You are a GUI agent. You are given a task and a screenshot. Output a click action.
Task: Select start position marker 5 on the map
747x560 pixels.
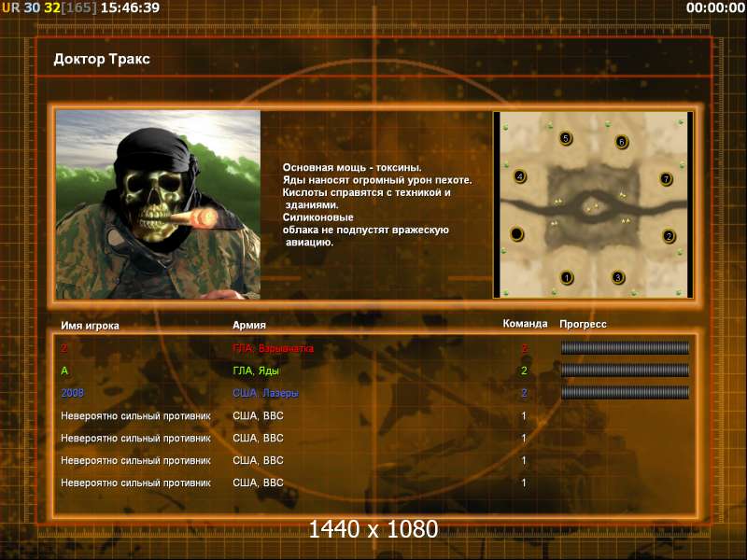tap(566, 138)
